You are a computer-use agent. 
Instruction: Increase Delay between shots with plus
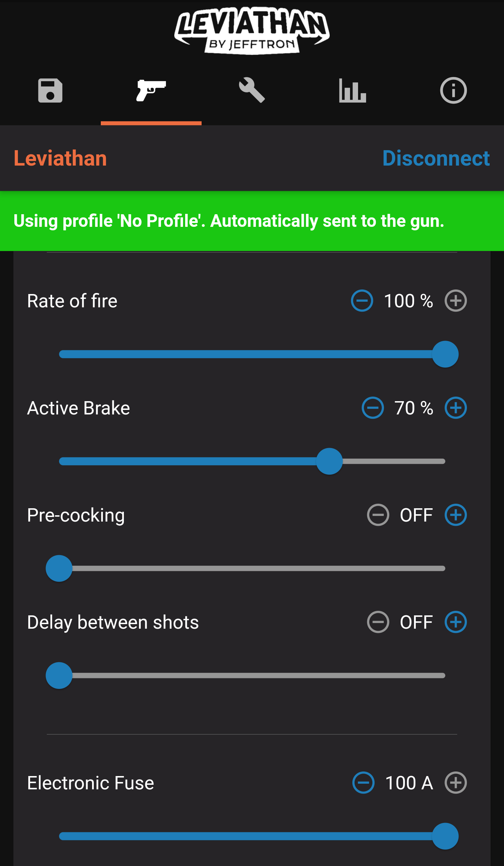pyautogui.click(x=456, y=622)
